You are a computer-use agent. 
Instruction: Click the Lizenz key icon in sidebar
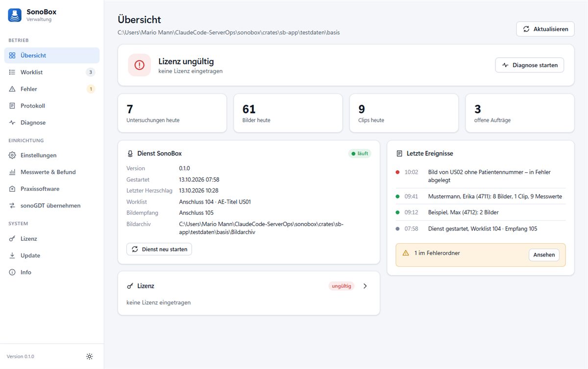12,239
